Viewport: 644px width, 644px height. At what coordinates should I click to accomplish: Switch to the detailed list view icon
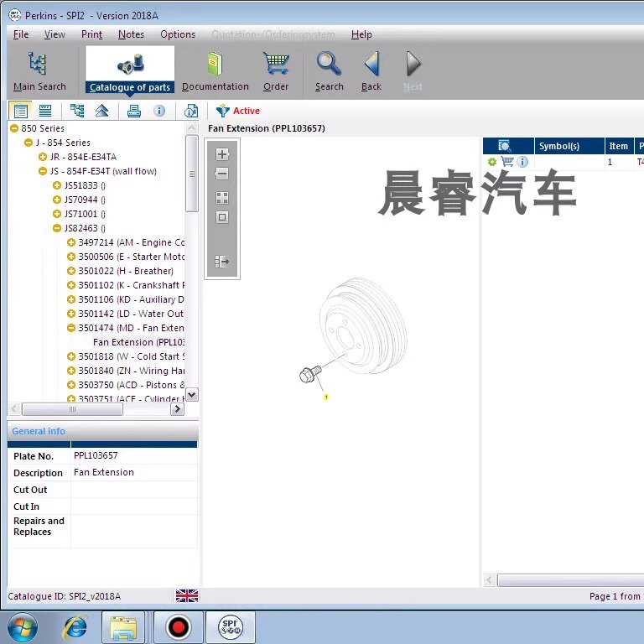pyautogui.click(x=45, y=111)
